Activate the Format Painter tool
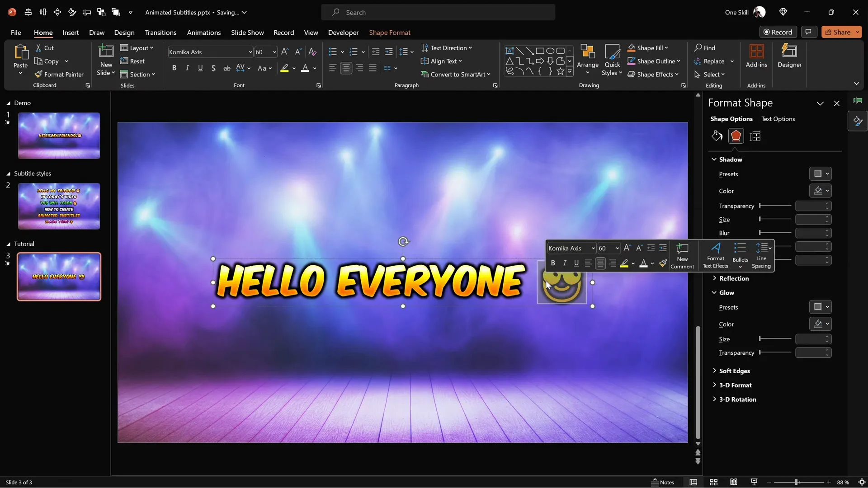This screenshot has width=868, height=488. pyautogui.click(x=59, y=74)
